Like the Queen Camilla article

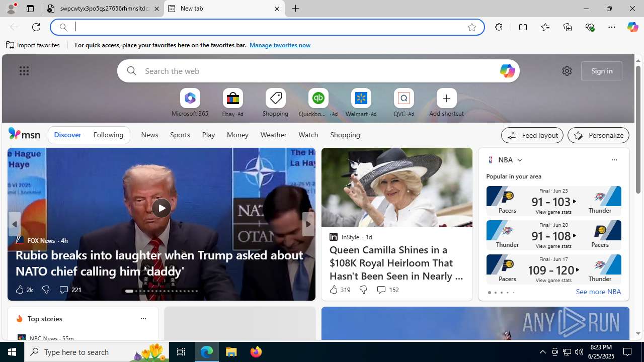point(340,290)
